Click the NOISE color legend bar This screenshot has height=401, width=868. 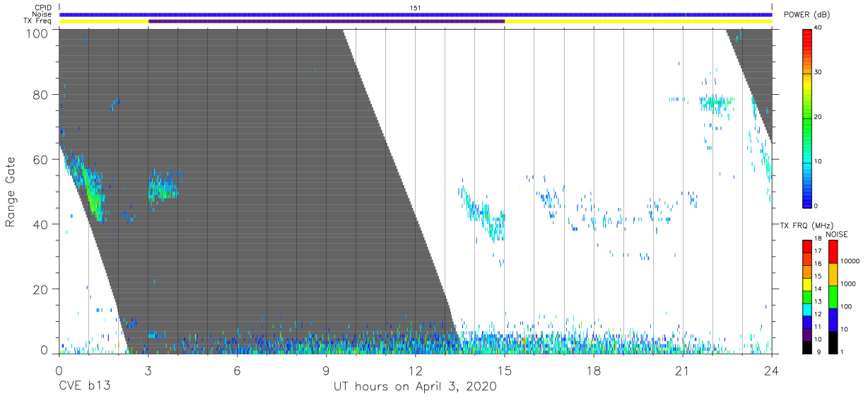tap(833, 296)
